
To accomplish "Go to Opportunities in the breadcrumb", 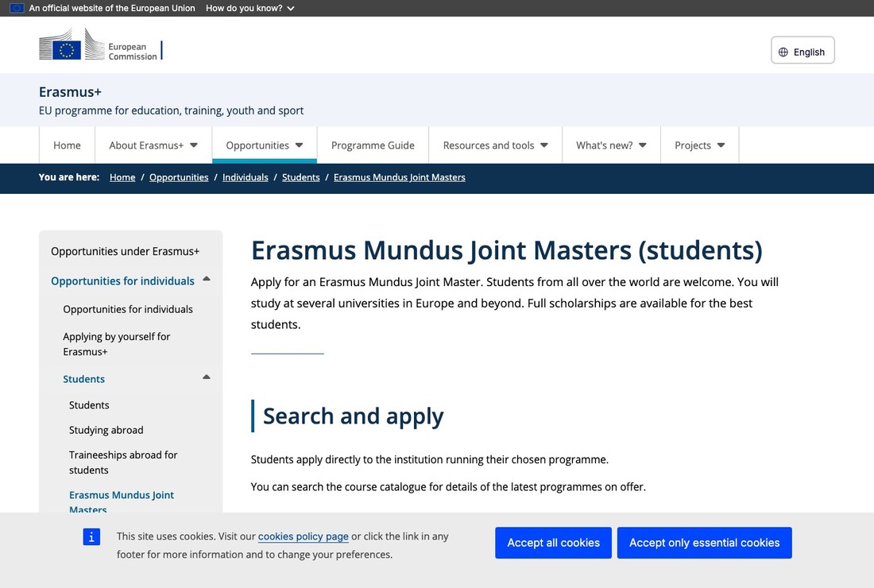I will [x=179, y=177].
